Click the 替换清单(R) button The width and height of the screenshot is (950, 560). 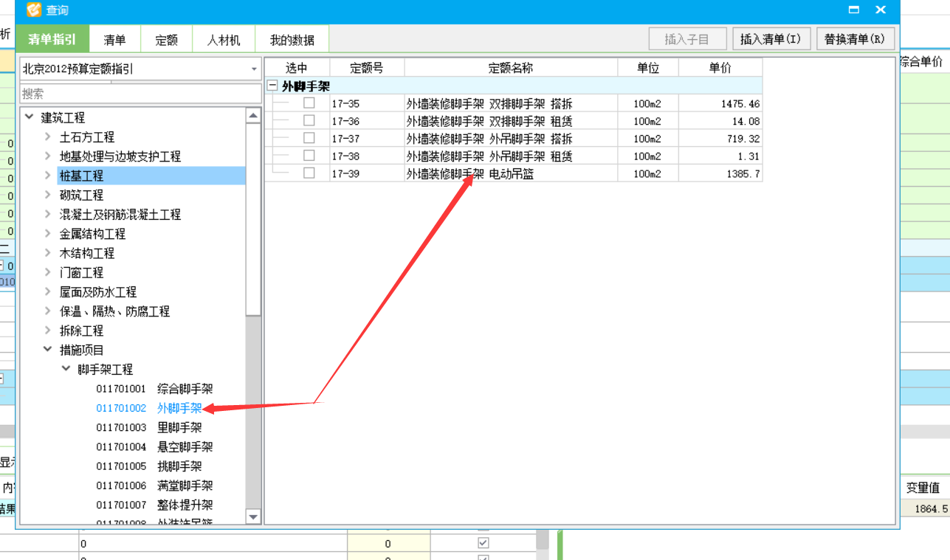[855, 39]
